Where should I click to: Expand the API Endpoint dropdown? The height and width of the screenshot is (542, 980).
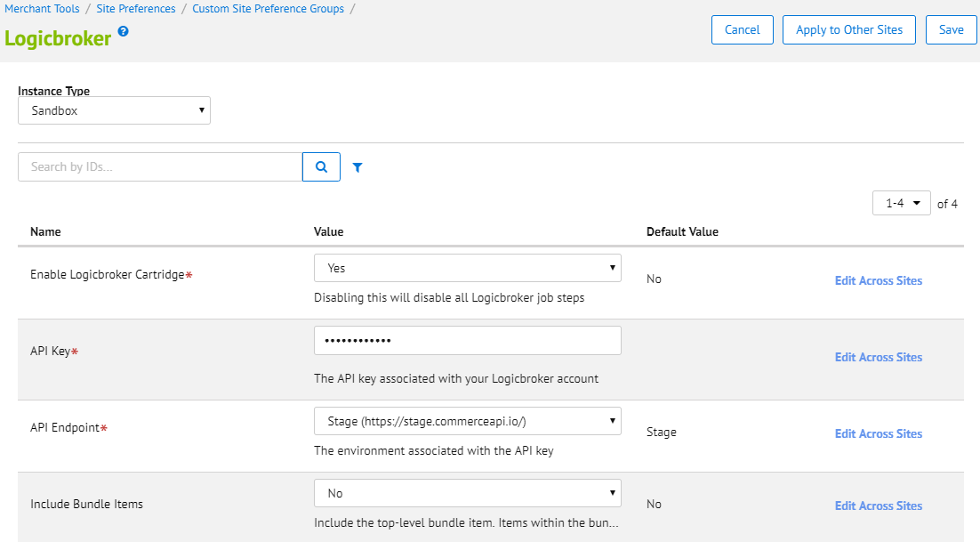pos(467,421)
